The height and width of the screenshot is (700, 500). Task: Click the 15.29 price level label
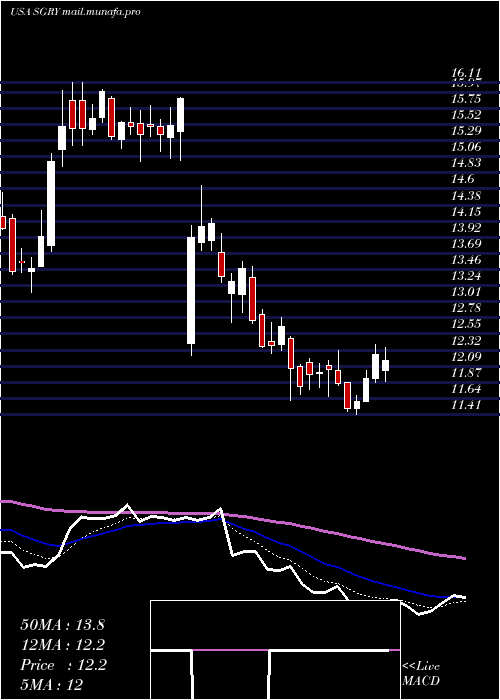(466, 131)
